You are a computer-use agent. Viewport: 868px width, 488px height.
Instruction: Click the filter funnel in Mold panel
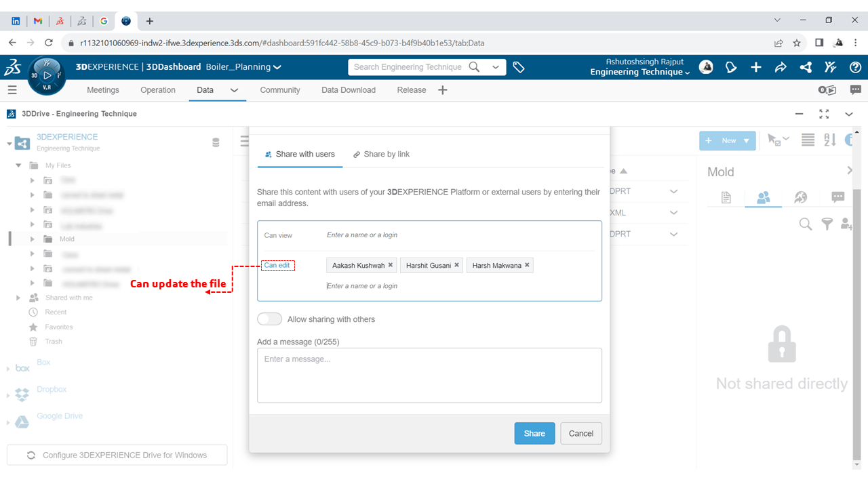827,224
